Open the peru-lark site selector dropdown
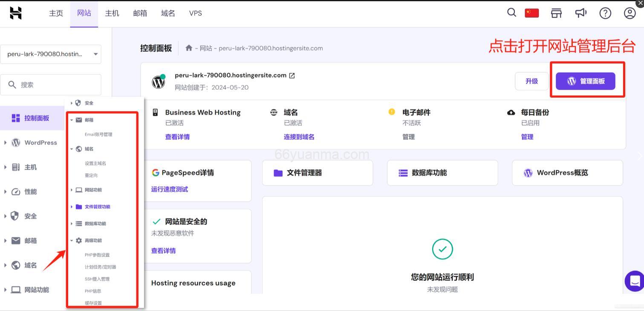This screenshot has width=644, height=311. coord(51,54)
